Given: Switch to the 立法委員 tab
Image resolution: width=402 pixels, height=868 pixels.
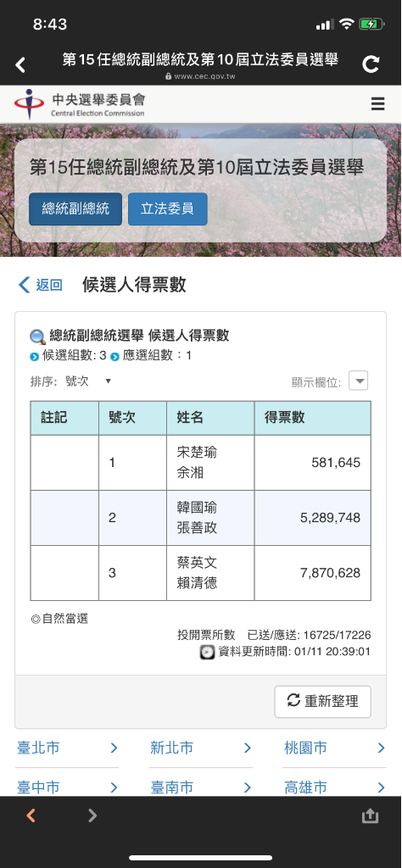Looking at the screenshot, I should click(x=167, y=209).
